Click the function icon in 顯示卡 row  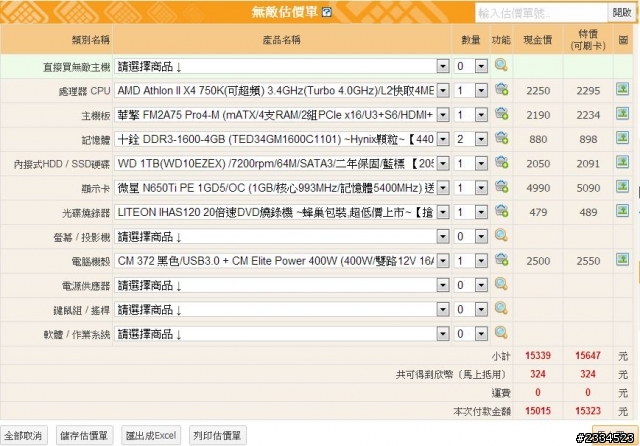tap(501, 187)
